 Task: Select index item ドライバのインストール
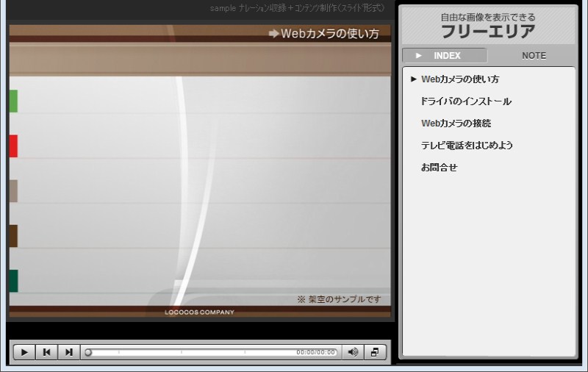[x=466, y=101]
